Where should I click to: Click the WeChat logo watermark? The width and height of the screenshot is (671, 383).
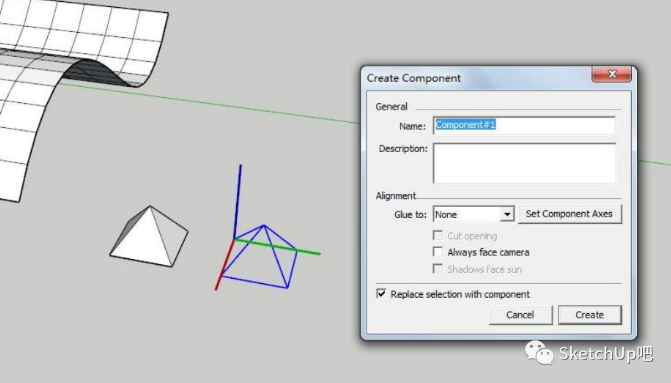tap(539, 353)
